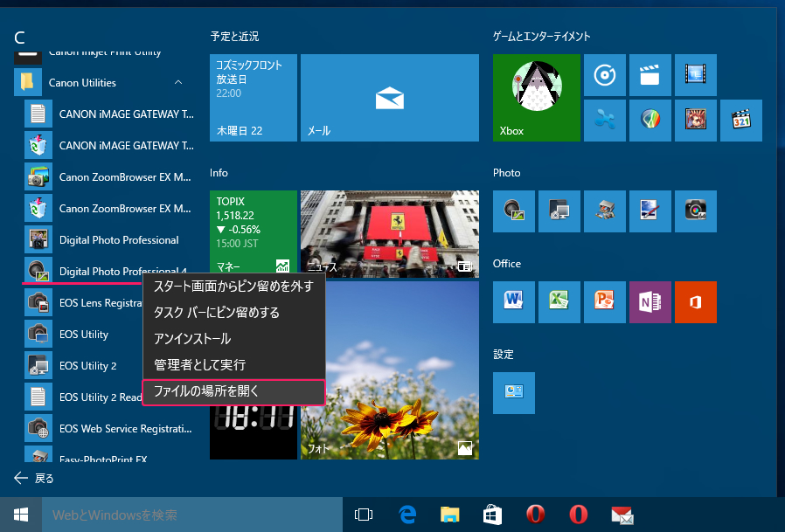This screenshot has height=532, width=785.
Task: Open EOS Lens Registration entry
Action: coord(84,303)
